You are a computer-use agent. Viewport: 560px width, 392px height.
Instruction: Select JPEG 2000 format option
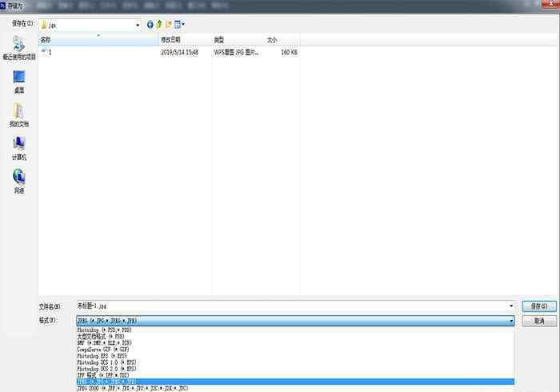(132, 388)
